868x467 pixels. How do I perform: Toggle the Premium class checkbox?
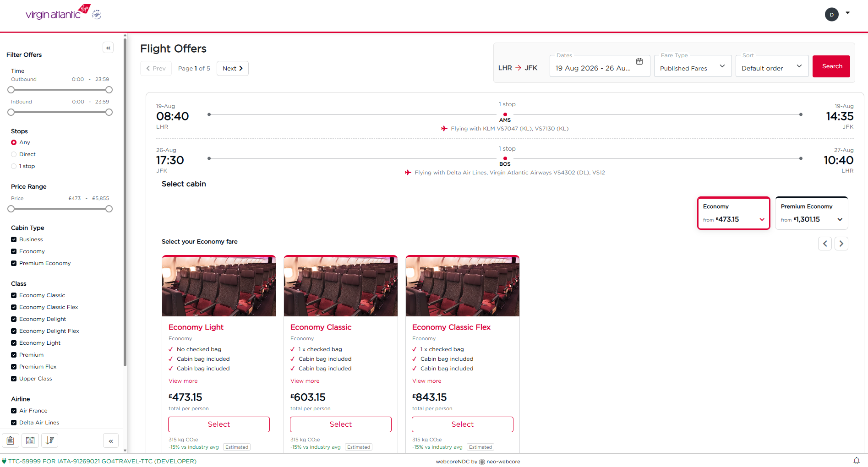(14, 355)
